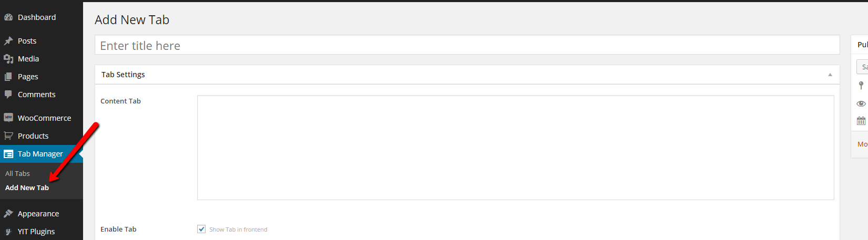
Task: Click the Appearance paintbrush icon
Action: [8, 214]
